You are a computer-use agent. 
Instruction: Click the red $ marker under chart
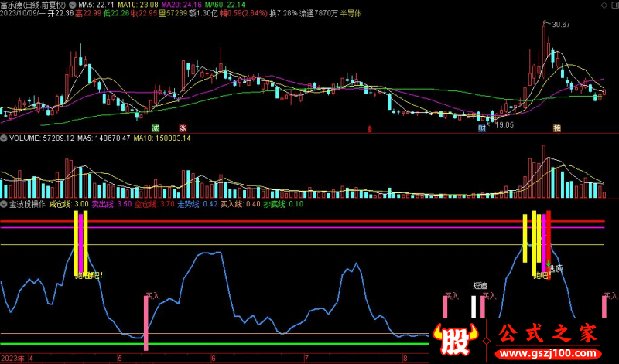(x=370, y=129)
